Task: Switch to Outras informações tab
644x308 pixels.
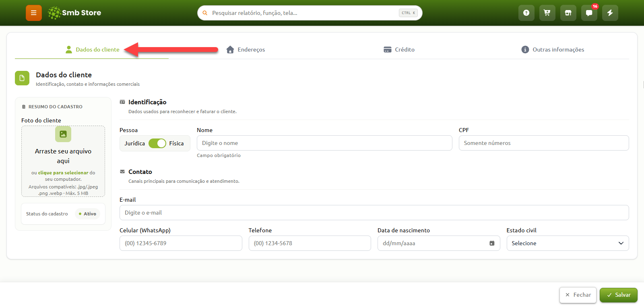Action: pyautogui.click(x=553, y=50)
